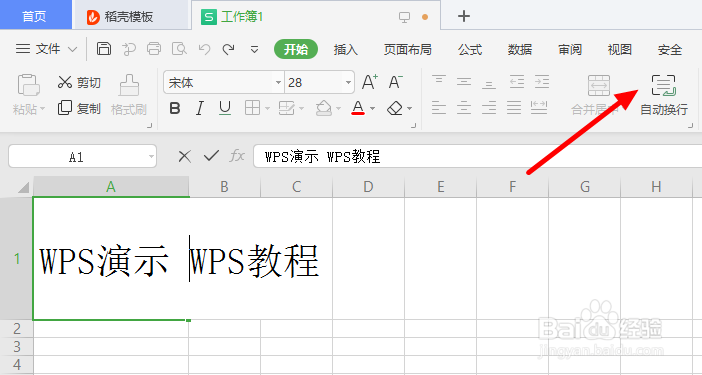This screenshot has height=375, width=702.
Task: Click Align Left icon
Action: [x=439, y=107]
